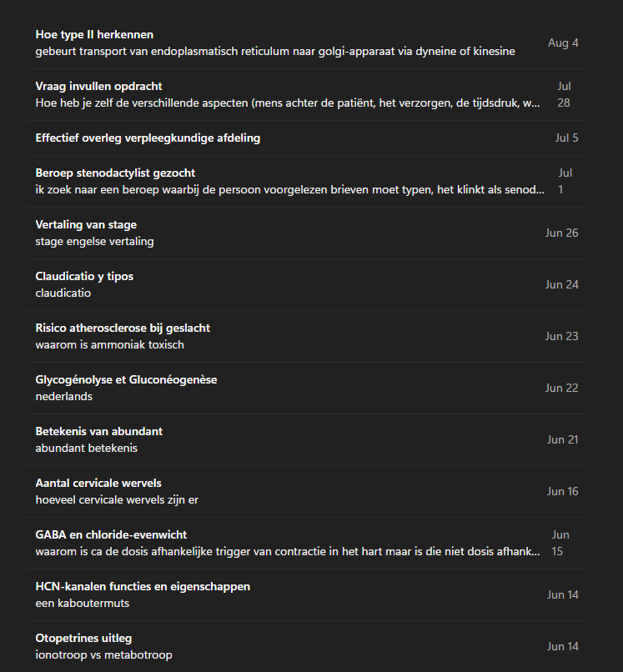
Task: Click the 'Jun 26' date label
Action: click(561, 233)
